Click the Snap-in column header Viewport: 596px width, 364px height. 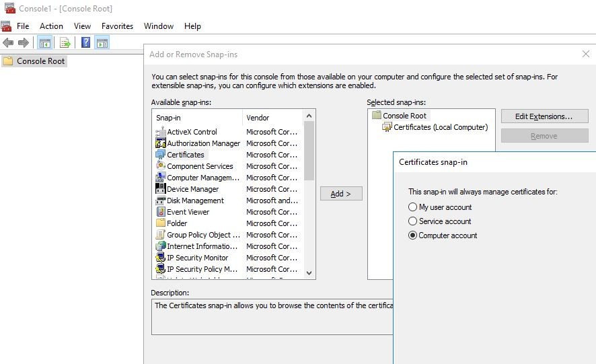click(x=196, y=118)
